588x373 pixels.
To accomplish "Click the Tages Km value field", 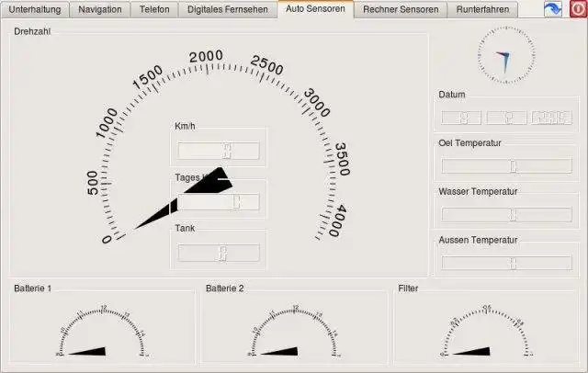I will pyautogui.click(x=219, y=202).
